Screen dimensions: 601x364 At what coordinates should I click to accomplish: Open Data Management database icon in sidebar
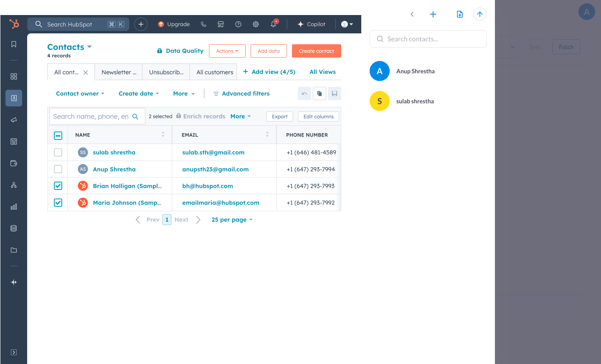[14, 228]
